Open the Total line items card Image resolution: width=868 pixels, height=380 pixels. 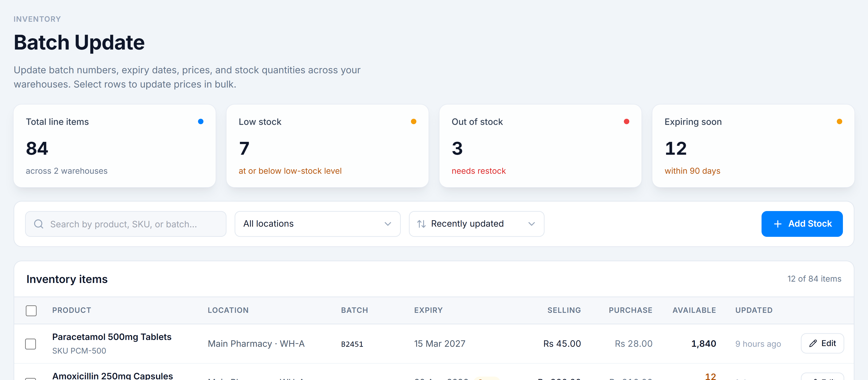coord(115,146)
